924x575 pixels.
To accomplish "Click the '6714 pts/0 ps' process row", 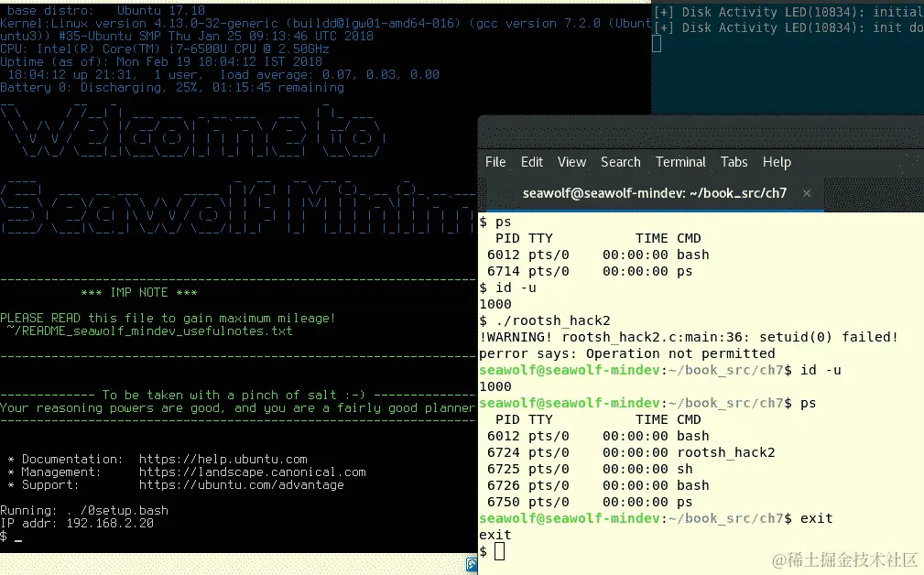I will [589, 271].
